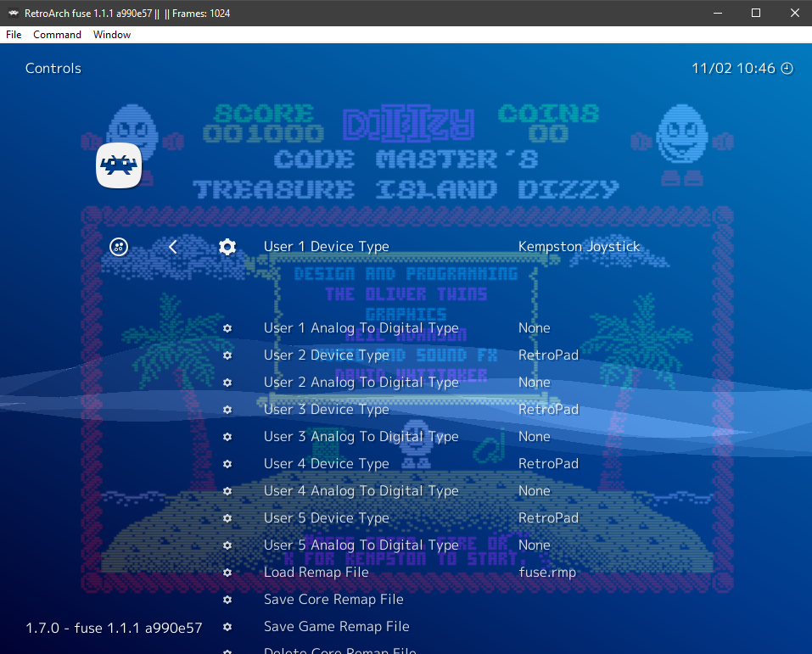The height and width of the screenshot is (654, 812).
Task: Click the 11/02 10:46 date and time
Action: (x=733, y=69)
